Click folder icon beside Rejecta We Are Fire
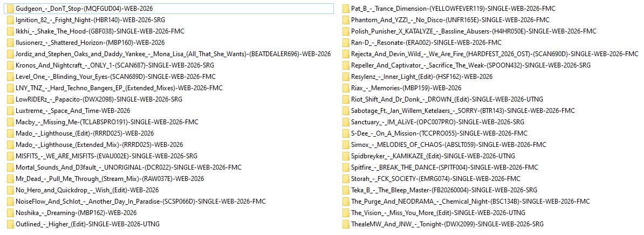Viewport: 644px width, 235px height. pos(346,54)
